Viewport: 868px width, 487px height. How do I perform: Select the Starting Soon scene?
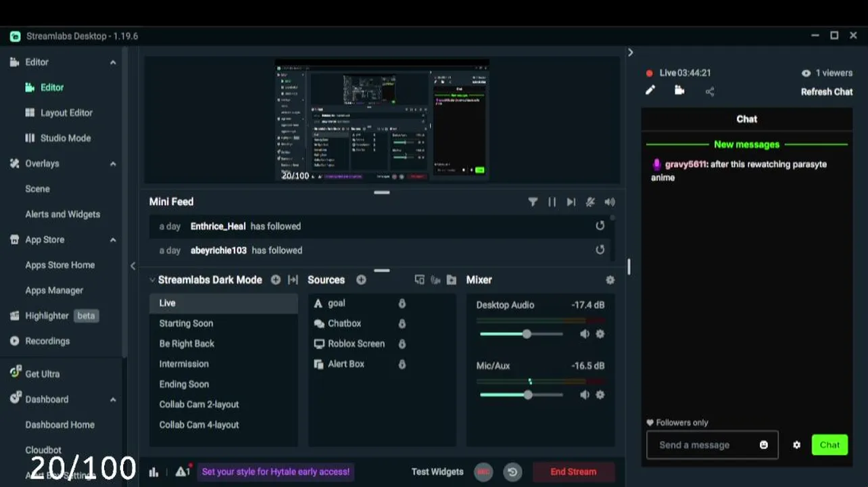(223, 323)
